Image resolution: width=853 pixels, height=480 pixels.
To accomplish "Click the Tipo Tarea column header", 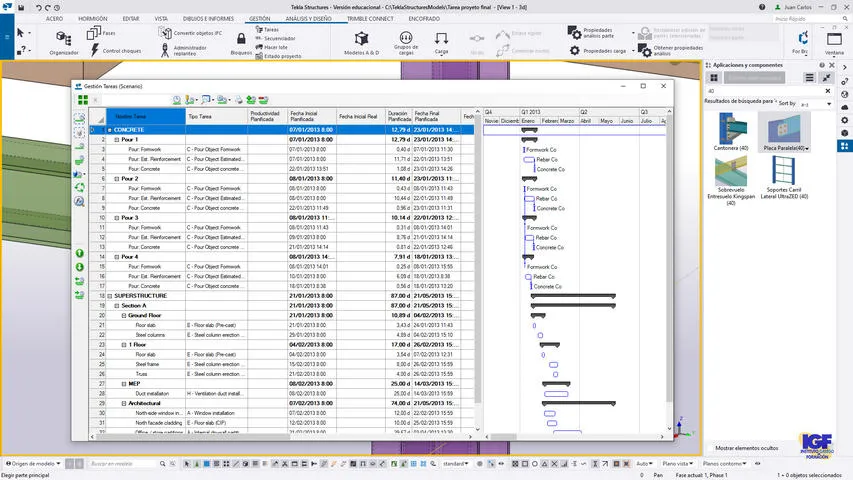I will click(217, 116).
